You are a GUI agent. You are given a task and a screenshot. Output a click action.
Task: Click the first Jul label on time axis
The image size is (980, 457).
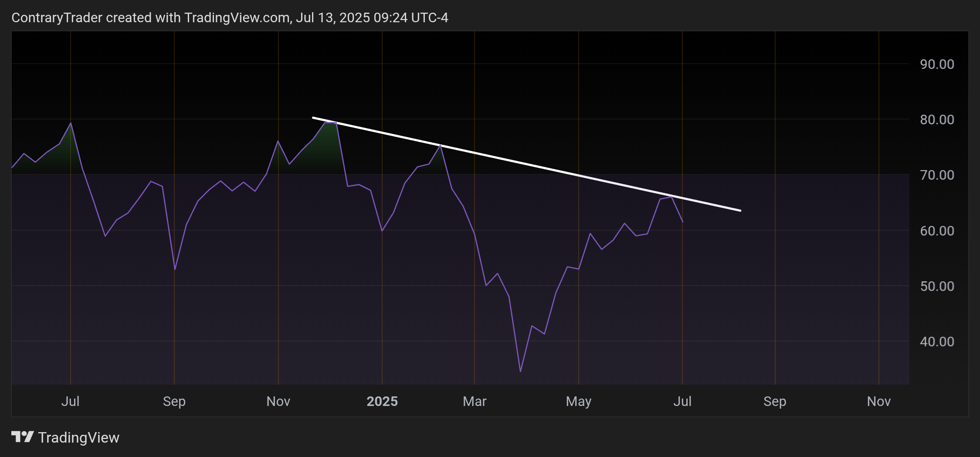pos(71,401)
